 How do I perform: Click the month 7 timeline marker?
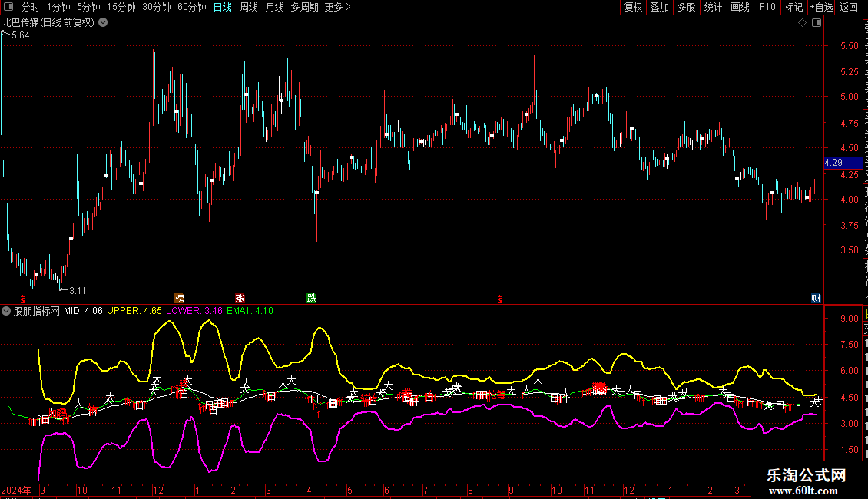[425, 490]
